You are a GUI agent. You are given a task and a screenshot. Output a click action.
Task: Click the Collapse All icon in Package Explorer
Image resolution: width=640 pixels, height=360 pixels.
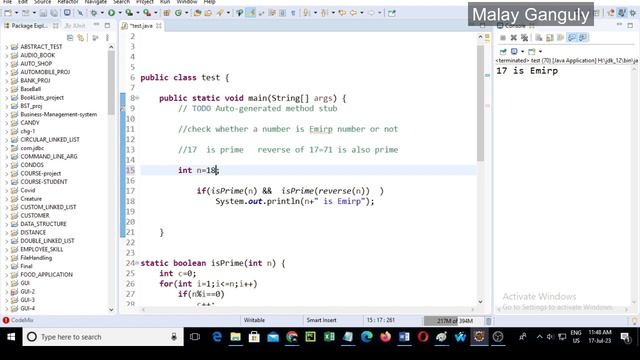[x=70, y=38]
